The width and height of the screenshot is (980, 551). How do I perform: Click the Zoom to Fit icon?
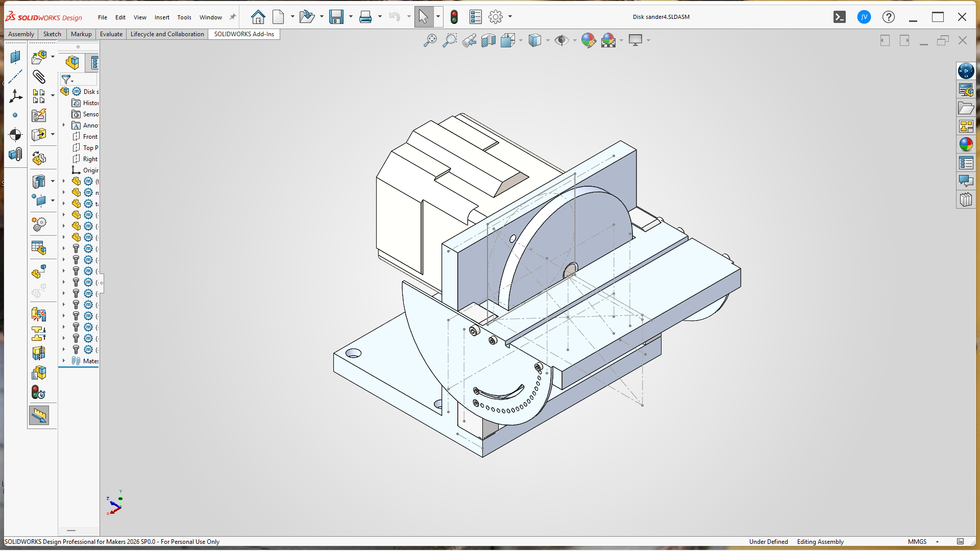point(430,40)
